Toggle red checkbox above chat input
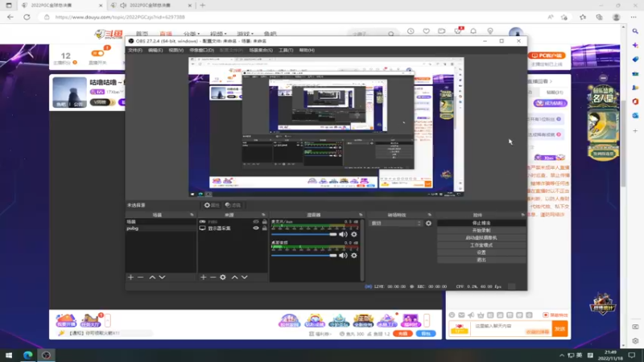Viewport: 644px width, 362px height. pyautogui.click(x=546, y=315)
